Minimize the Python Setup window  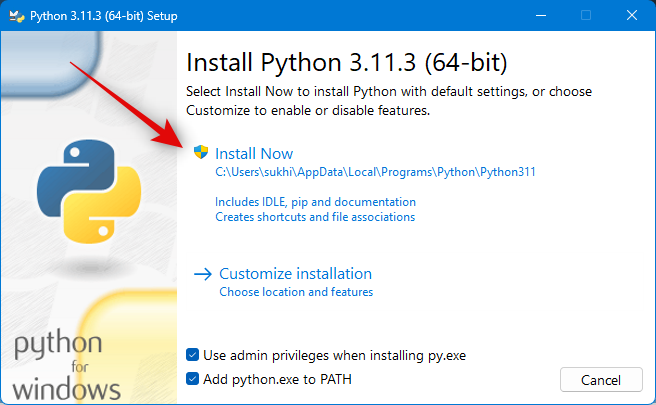[541, 15]
